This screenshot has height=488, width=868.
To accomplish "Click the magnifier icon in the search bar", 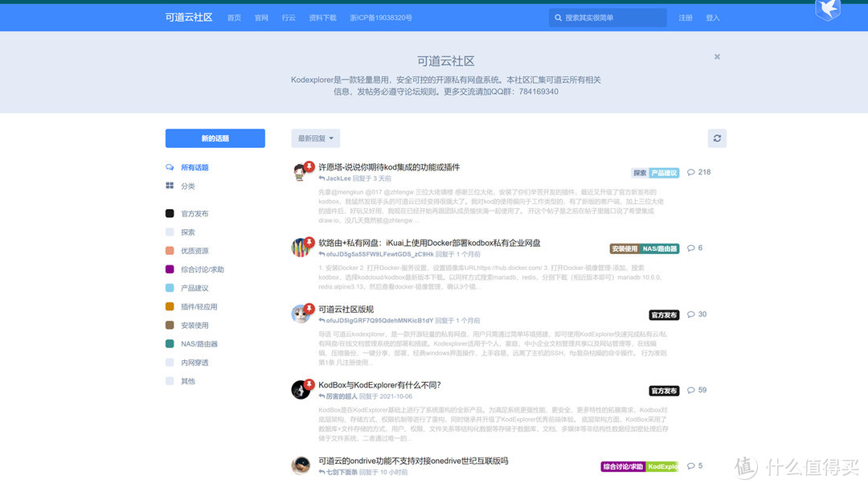I will pyautogui.click(x=559, y=17).
